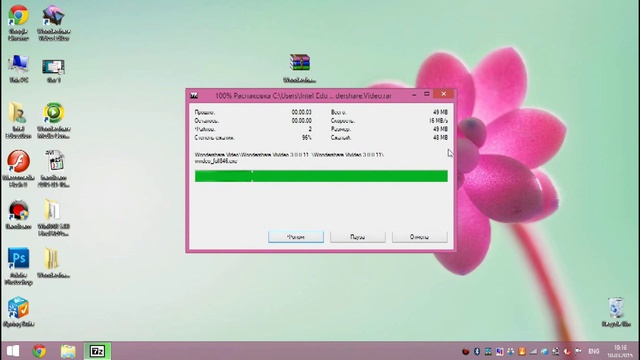Click the remaining time value 00:00:00
This screenshot has width=640, height=360.
(x=302, y=121)
